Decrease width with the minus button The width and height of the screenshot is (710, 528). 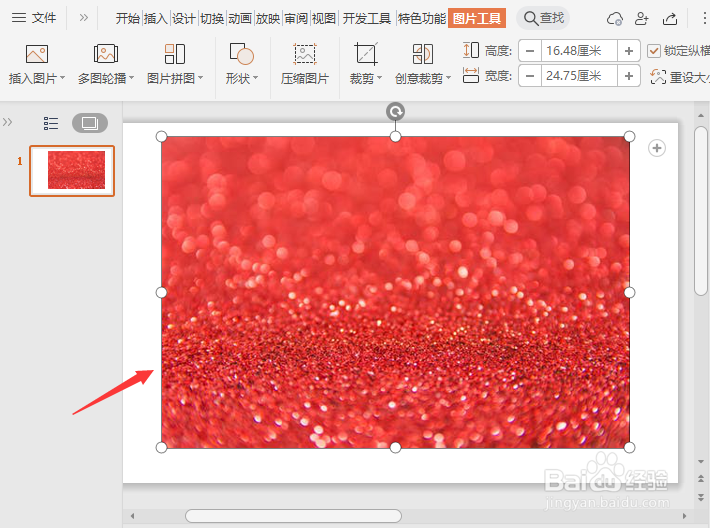point(530,76)
